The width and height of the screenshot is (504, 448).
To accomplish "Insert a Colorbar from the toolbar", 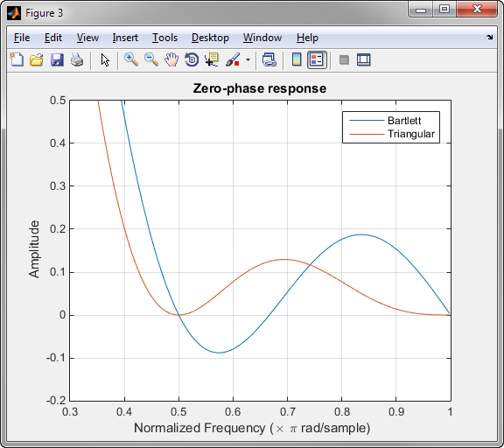I will [297, 59].
